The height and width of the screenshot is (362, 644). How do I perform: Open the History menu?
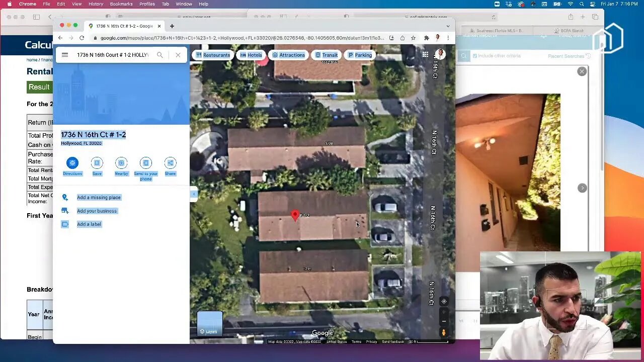tap(96, 4)
